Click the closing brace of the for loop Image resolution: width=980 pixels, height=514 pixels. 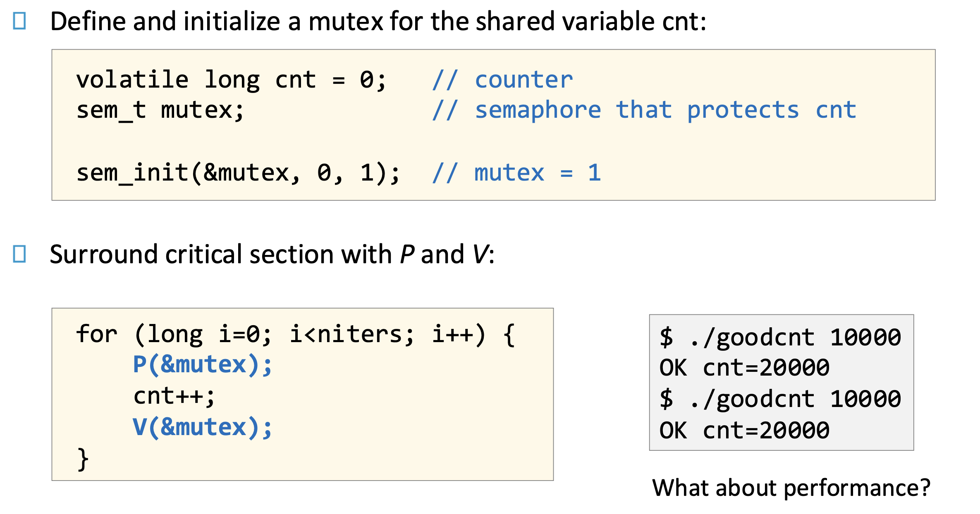(83, 459)
